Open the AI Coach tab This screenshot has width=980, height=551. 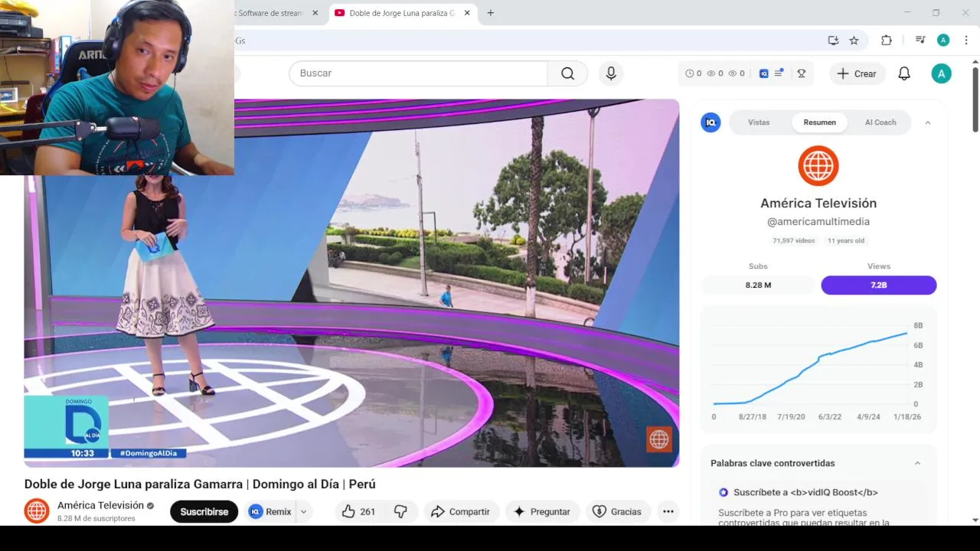880,122
